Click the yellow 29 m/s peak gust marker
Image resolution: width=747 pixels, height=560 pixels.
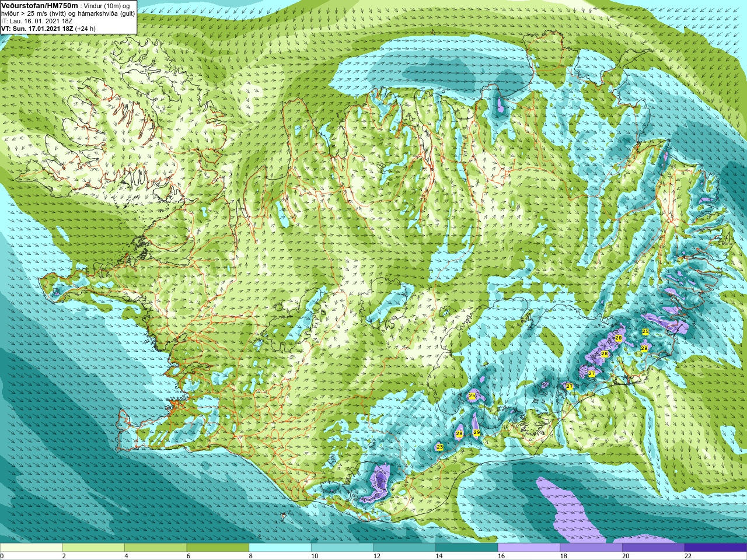tap(477, 432)
